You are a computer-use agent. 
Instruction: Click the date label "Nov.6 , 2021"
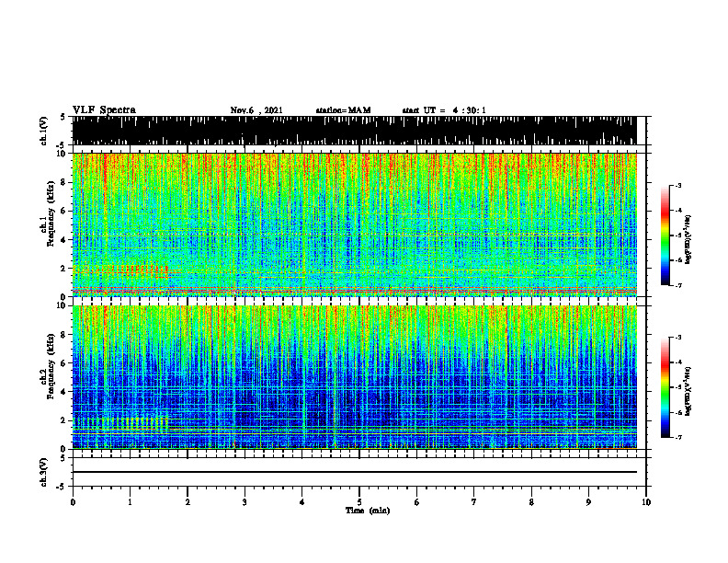tap(256, 110)
